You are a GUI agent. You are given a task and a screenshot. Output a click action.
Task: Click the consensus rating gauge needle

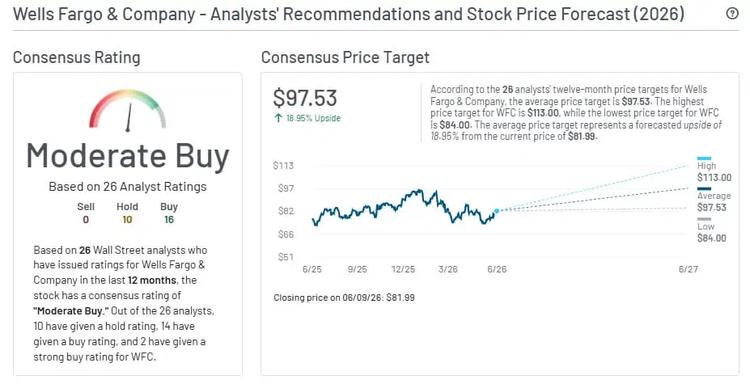[128, 117]
